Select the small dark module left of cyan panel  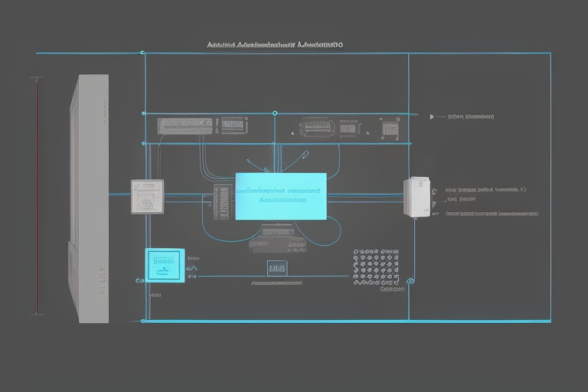point(222,202)
